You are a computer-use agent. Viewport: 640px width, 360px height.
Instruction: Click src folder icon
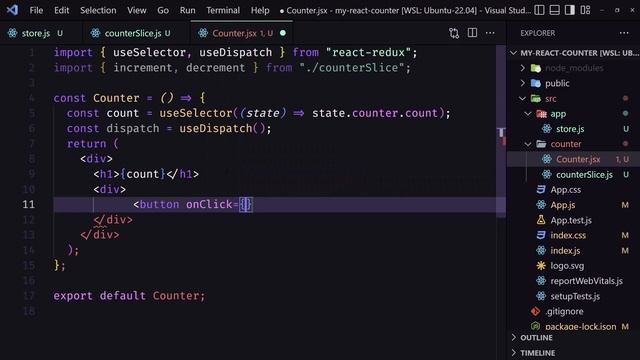point(536,98)
